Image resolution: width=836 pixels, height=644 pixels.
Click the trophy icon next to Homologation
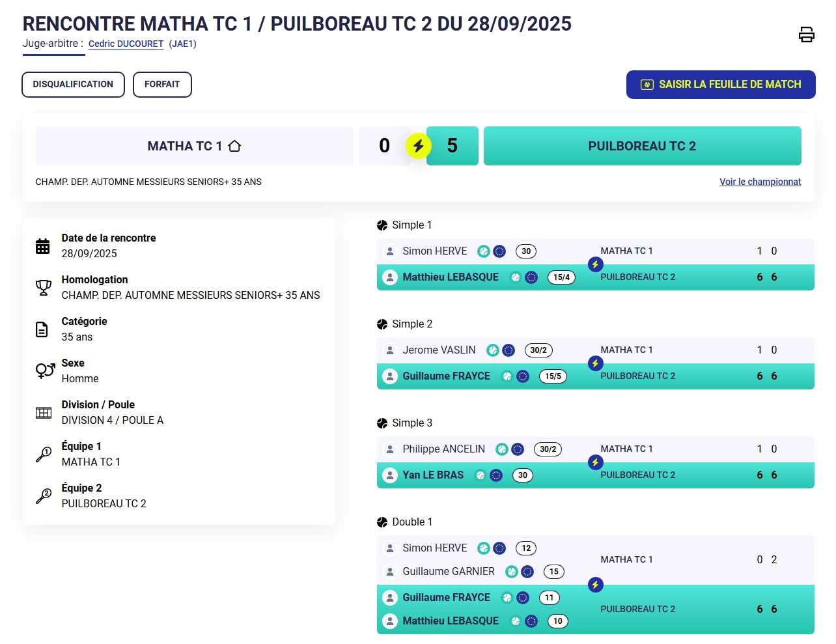(x=43, y=287)
